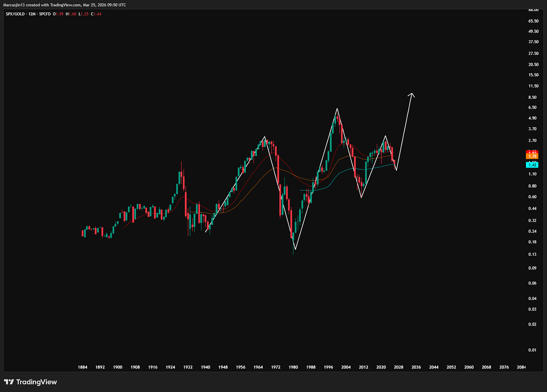Image resolution: width=547 pixels, height=392 pixels.
Task: Click the 0.06 price scale label
Action: point(532,283)
